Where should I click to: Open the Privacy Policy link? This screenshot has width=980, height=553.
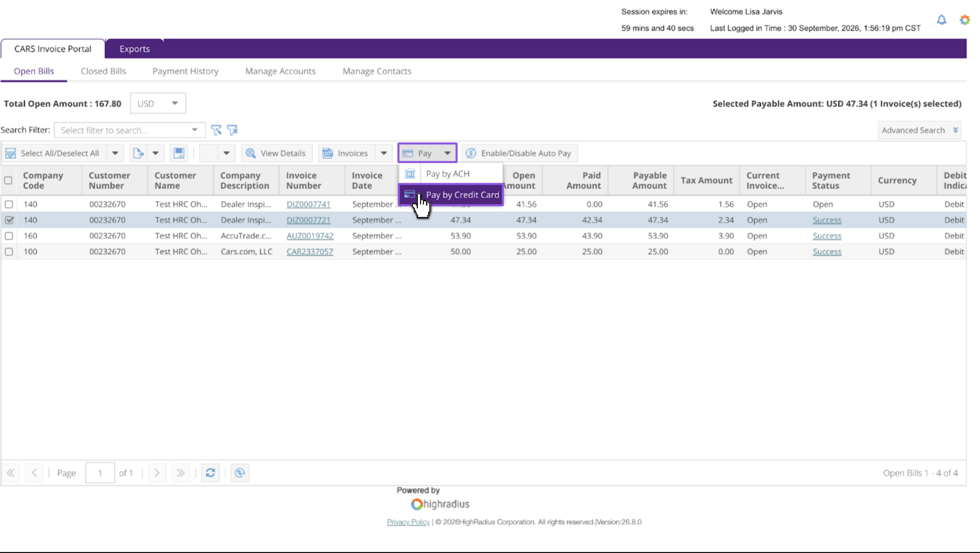(x=408, y=522)
